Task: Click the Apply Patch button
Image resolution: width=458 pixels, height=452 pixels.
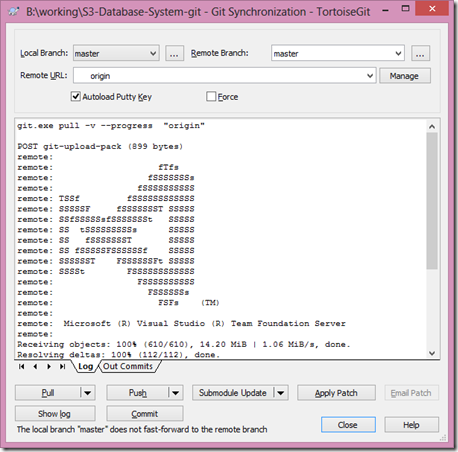Action: point(336,393)
